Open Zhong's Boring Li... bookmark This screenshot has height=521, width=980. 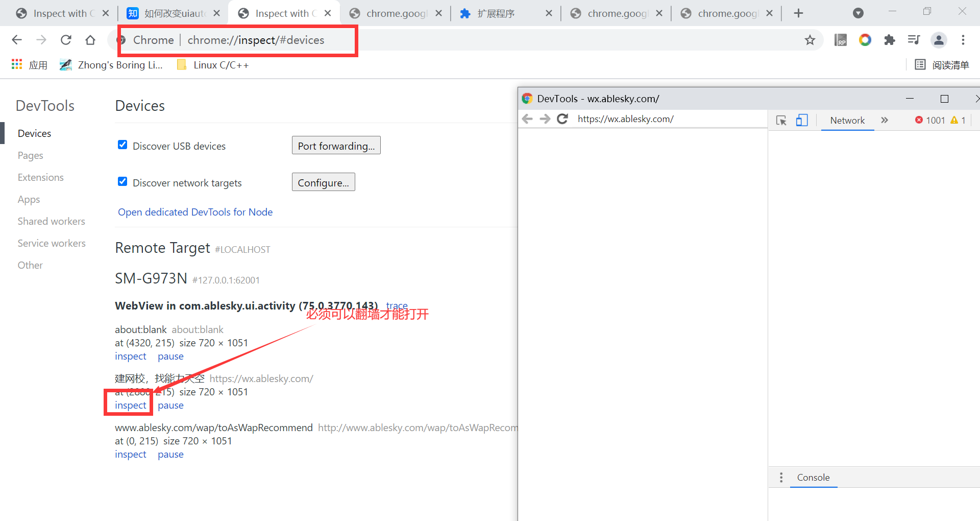(111, 65)
